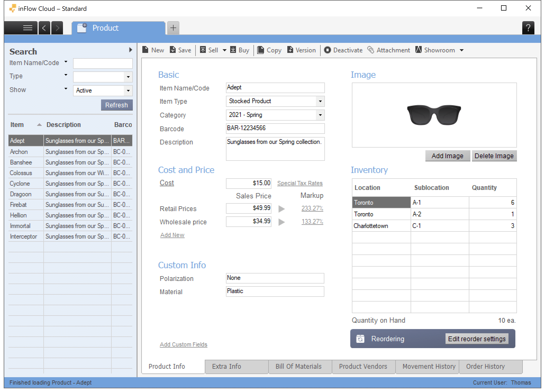Click the Special Tax Rates link
This screenshot has height=392, width=545.
tap(299, 183)
